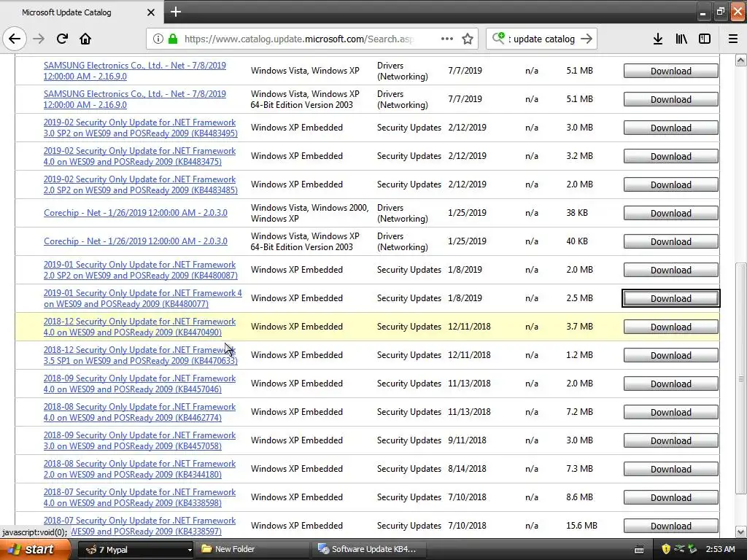The width and height of the screenshot is (747, 560).
Task: Click the green padlock security icon
Action: [x=173, y=39]
